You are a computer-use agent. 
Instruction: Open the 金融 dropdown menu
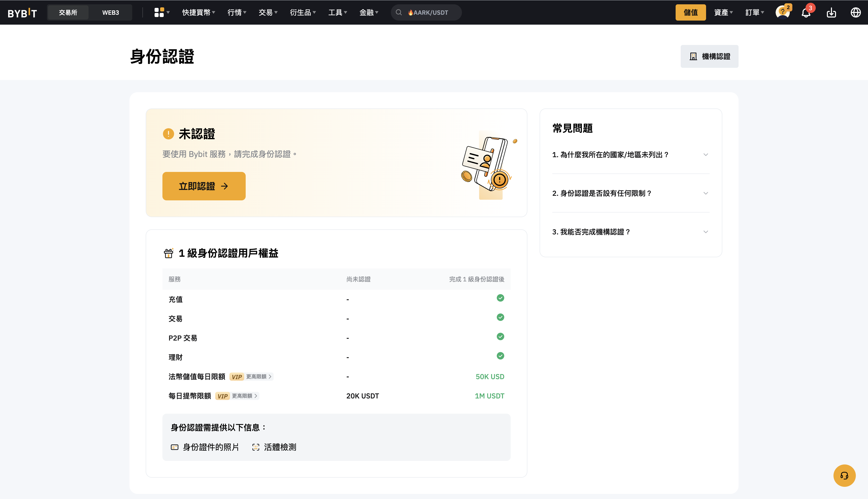pyautogui.click(x=369, y=12)
